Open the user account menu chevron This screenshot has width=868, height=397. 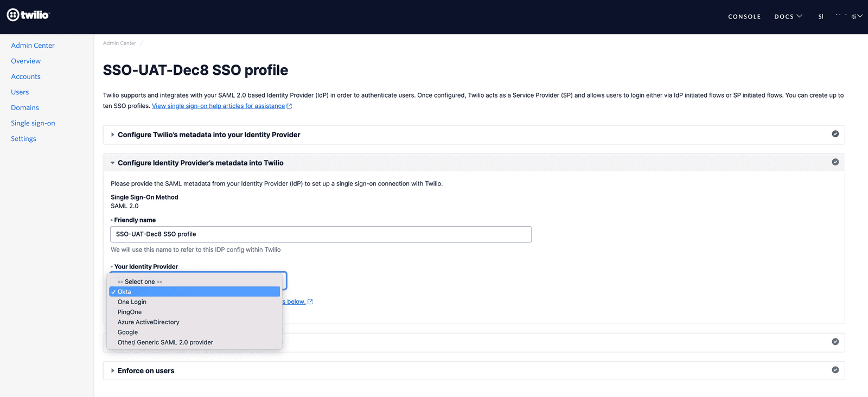click(x=859, y=16)
